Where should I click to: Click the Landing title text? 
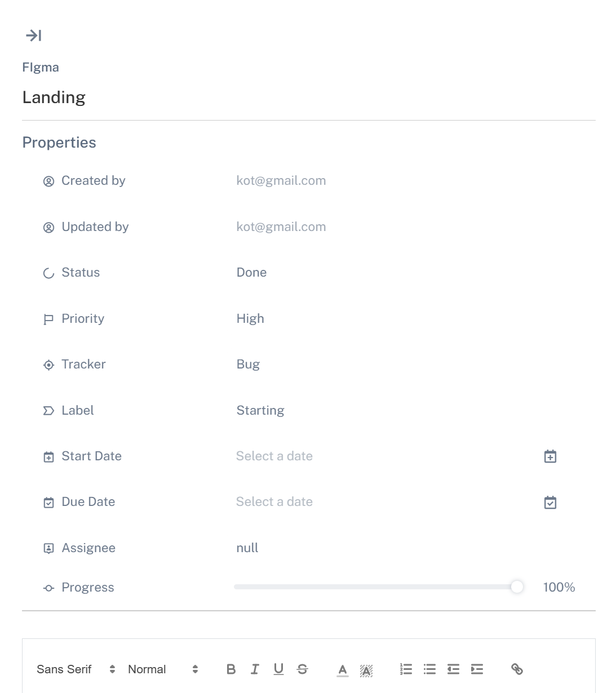coord(54,97)
